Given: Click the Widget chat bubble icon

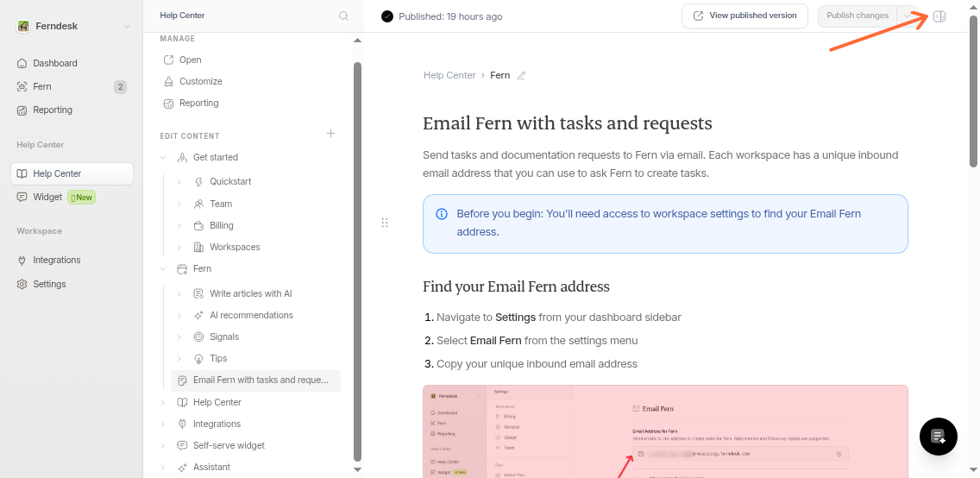Looking at the screenshot, I should 22,197.
